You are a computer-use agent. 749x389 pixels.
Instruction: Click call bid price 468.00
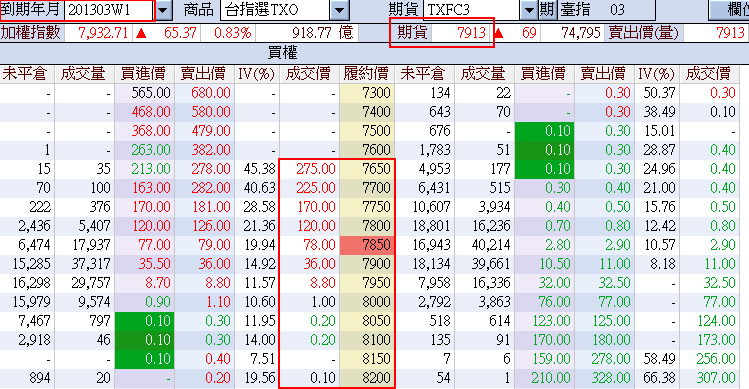click(x=151, y=112)
